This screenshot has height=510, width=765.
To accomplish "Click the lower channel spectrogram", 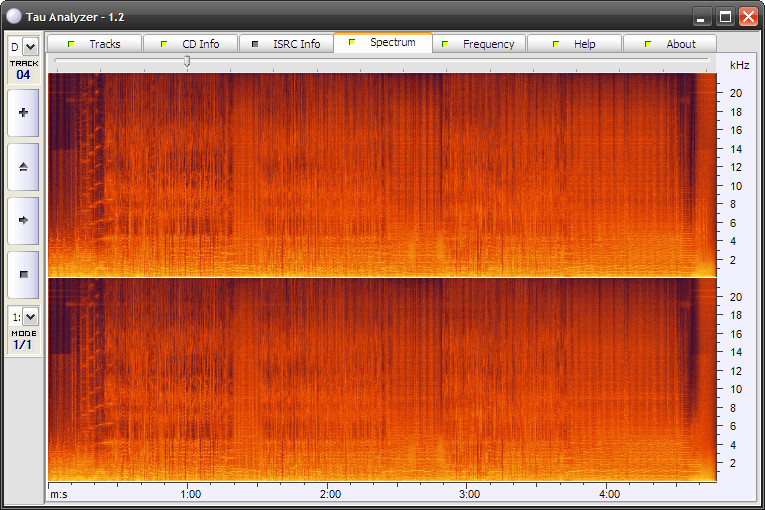I will (382, 380).
